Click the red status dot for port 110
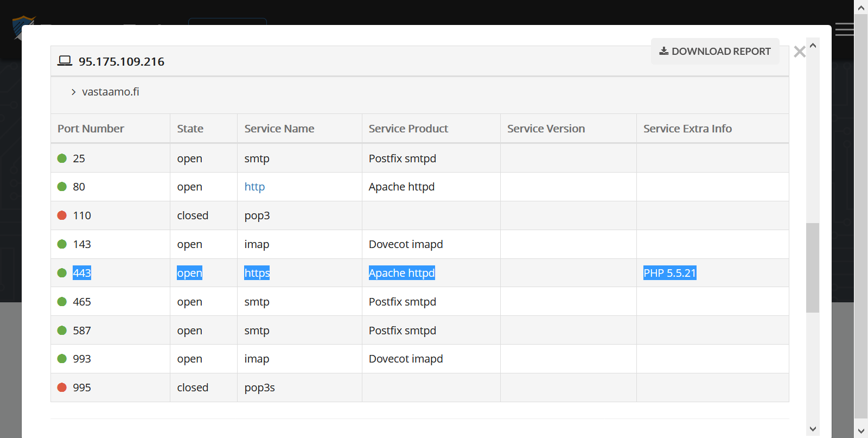The width and height of the screenshot is (868, 438). click(x=62, y=215)
